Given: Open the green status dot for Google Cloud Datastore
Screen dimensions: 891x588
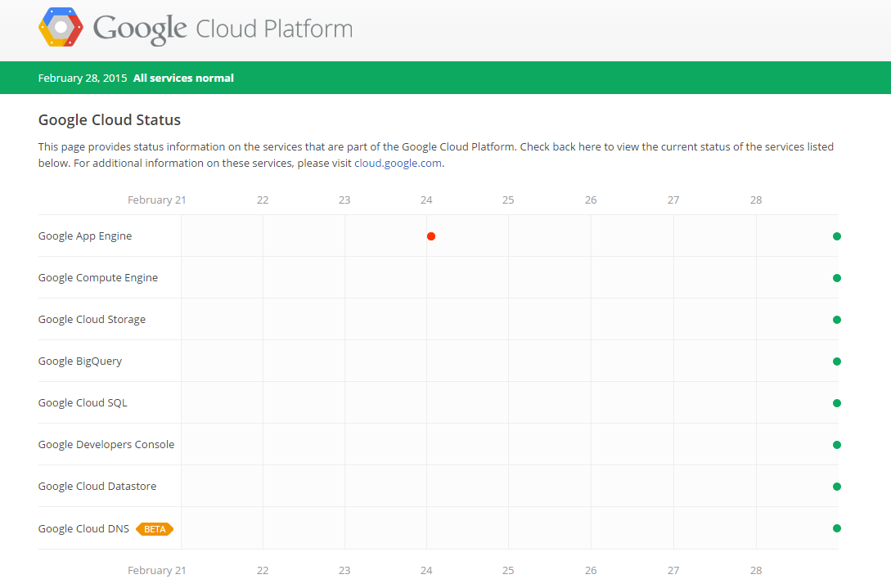Looking at the screenshot, I should pos(837,487).
